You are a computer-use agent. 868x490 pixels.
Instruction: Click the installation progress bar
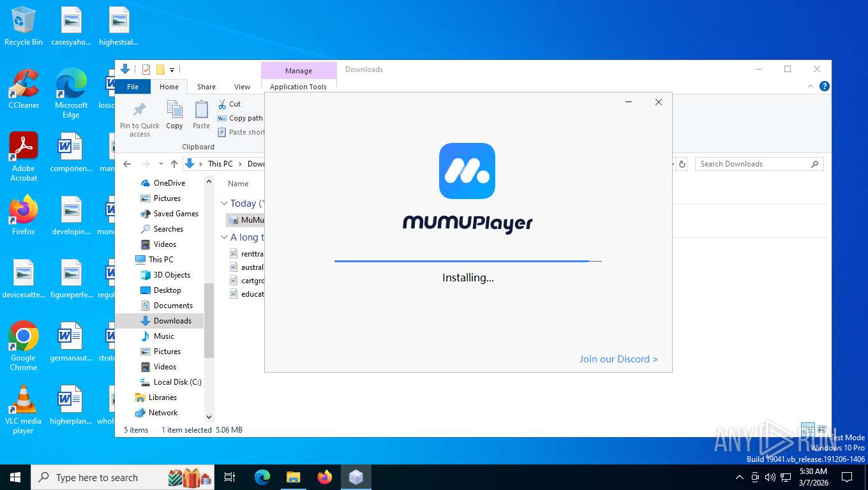pos(468,261)
